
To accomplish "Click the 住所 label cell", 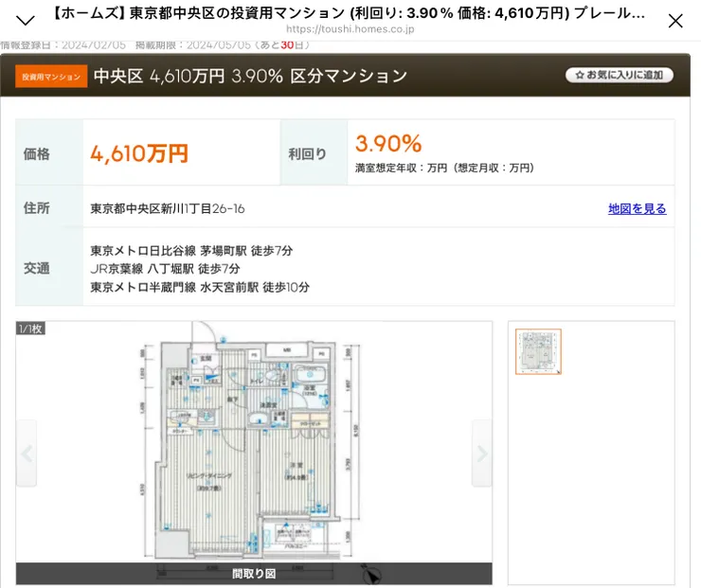I will (49, 206).
